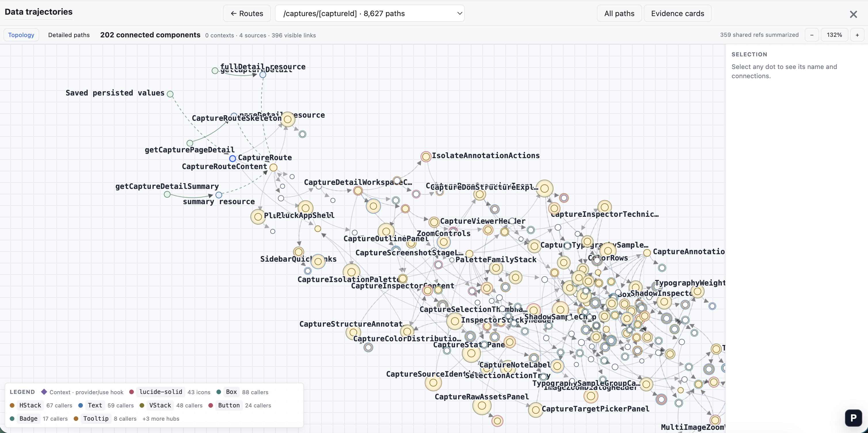Select the CaptureRouteContent node
868x433 pixels.
pos(273,167)
